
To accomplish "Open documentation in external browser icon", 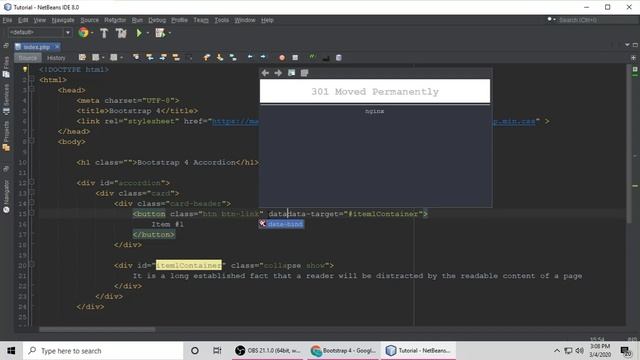I will coord(291,73).
